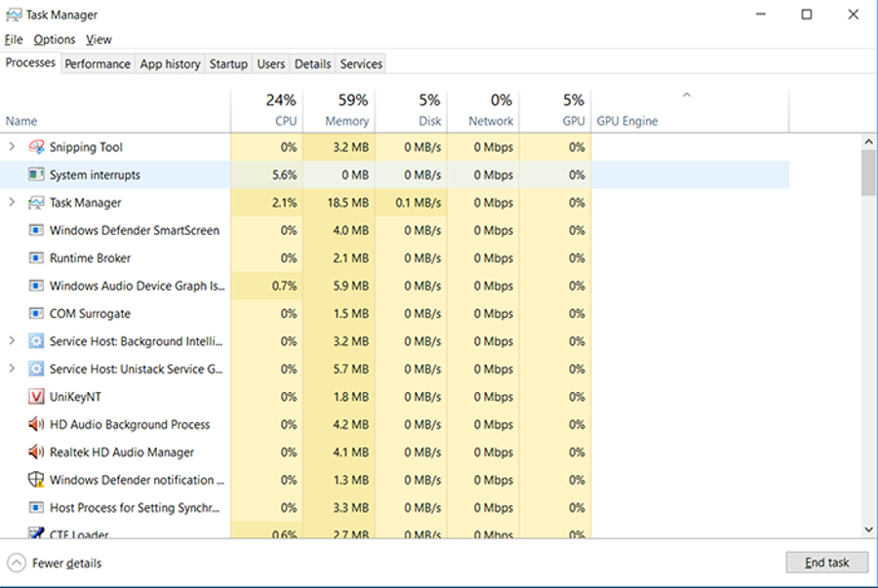
Task: Click the Snipping Tool process icon
Action: 36,147
